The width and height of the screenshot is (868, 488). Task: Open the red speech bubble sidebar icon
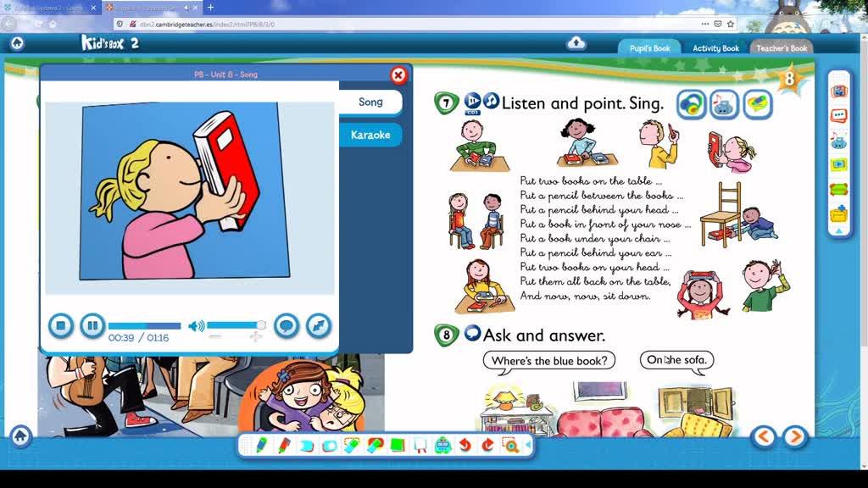click(x=838, y=115)
